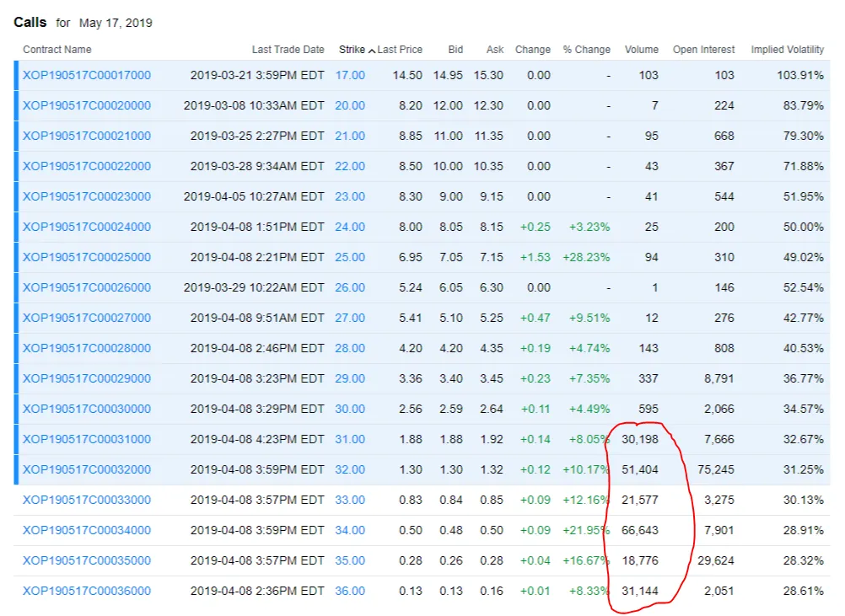Click the 17.00 strike price link
This screenshot has width=845, height=616.
[350, 75]
